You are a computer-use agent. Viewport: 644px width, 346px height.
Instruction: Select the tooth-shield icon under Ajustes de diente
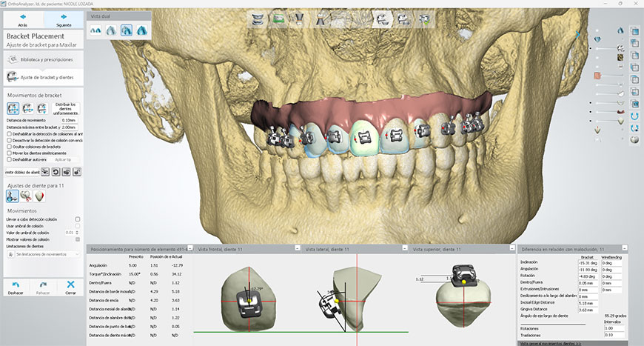click(40, 196)
